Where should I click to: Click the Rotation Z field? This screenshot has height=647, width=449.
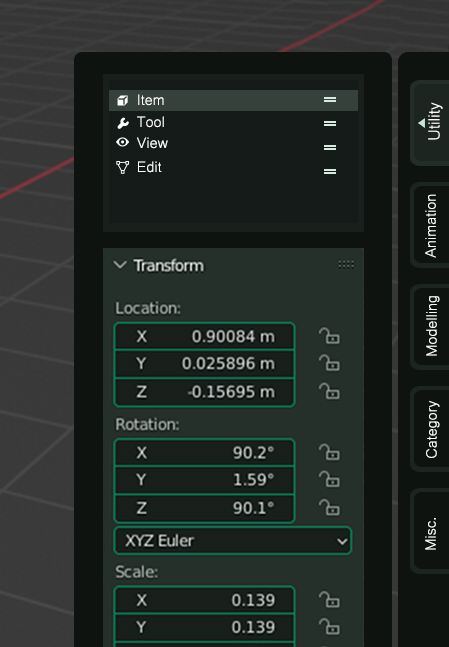point(204,508)
